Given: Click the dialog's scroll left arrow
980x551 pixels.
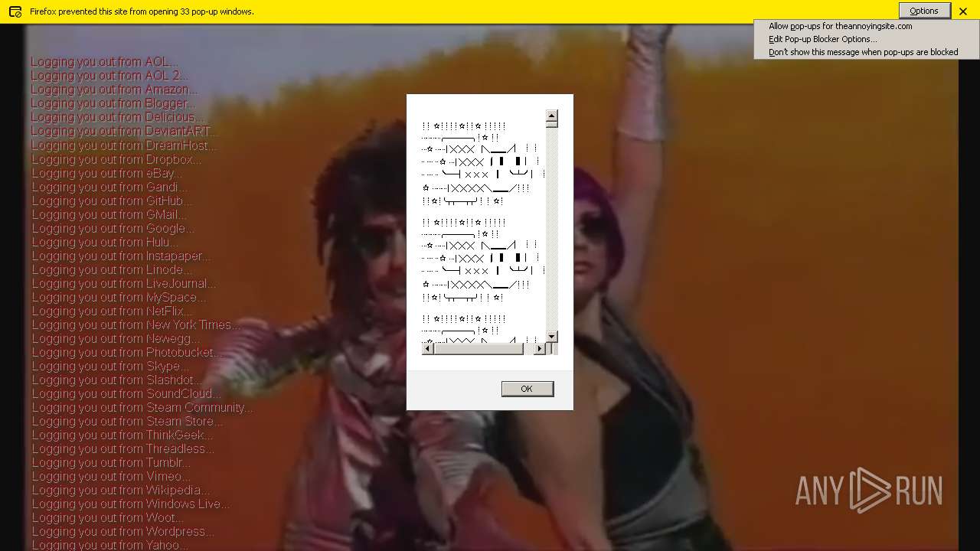Looking at the screenshot, I should 428,349.
